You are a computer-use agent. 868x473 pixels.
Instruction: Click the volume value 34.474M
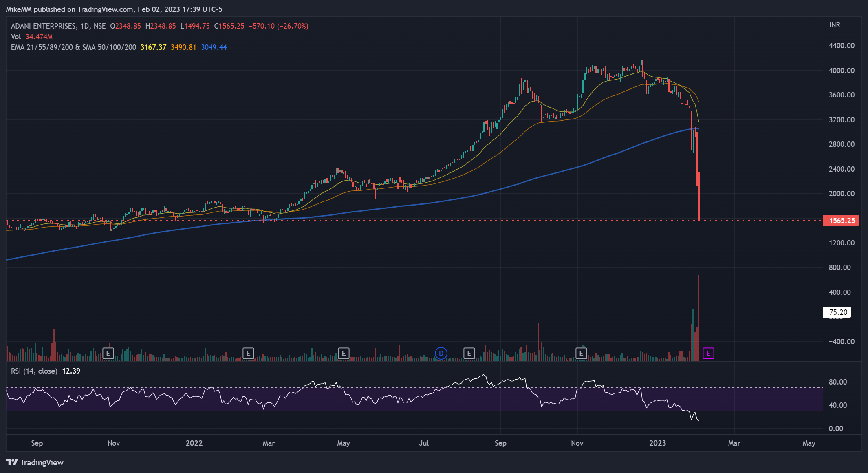pyautogui.click(x=39, y=37)
